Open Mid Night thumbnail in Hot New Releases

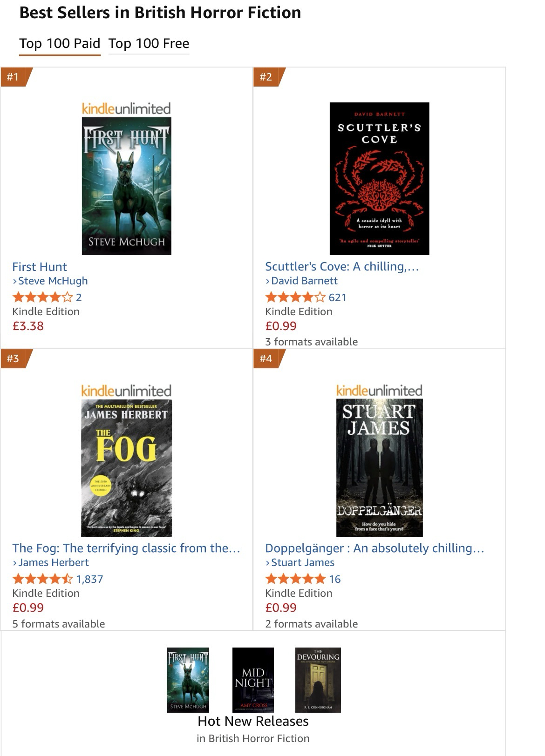[x=253, y=680]
